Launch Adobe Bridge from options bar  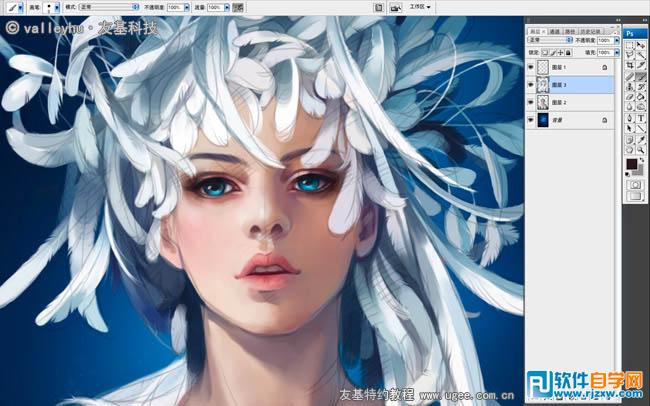click(395, 7)
